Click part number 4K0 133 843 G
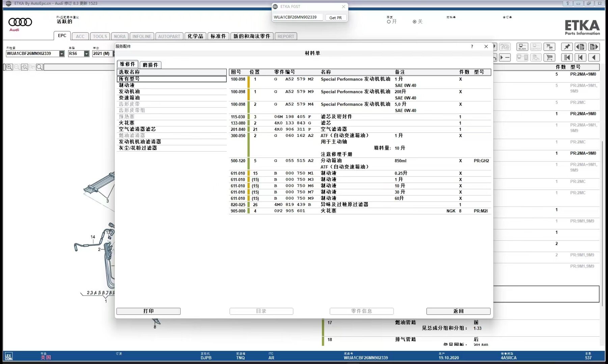This screenshot has height=364, width=608. [293, 123]
